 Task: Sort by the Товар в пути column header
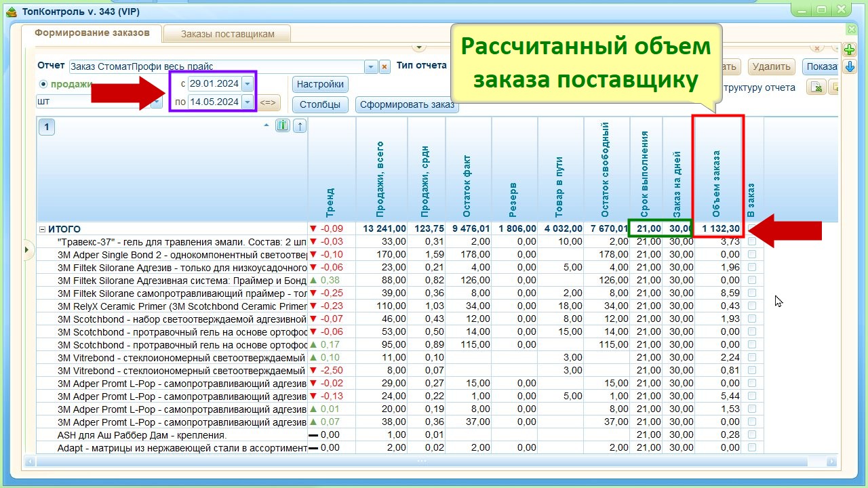(560, 169)
